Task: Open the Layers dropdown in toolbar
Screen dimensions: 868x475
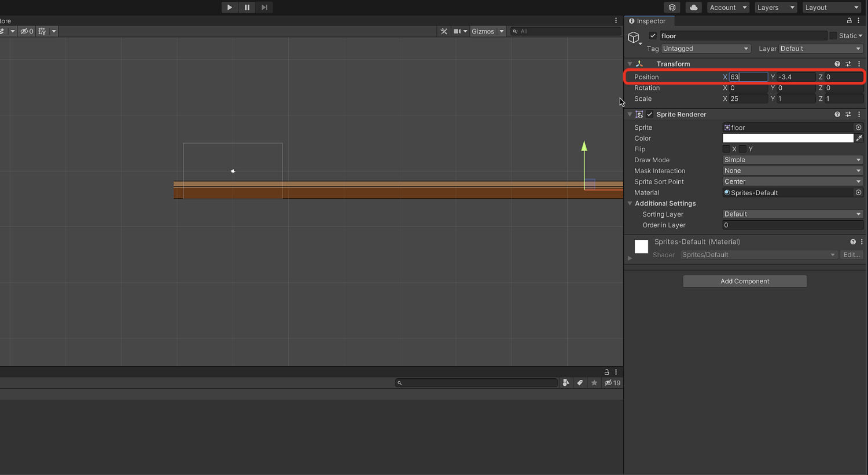Action: tap(775, 8)
